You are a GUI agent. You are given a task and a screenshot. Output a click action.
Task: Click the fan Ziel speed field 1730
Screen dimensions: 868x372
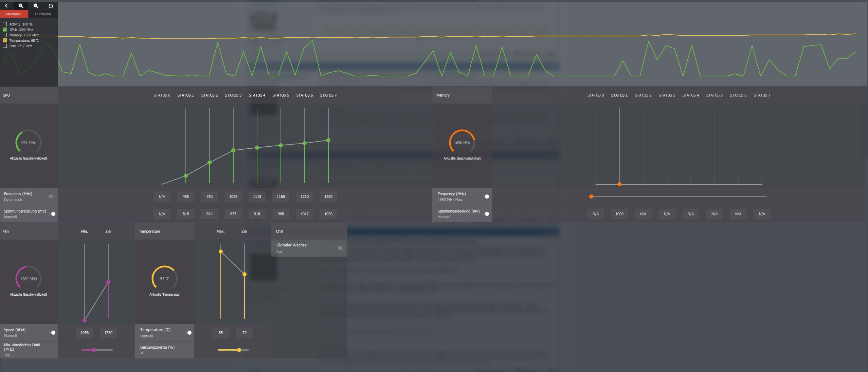[x=108, y=333]
